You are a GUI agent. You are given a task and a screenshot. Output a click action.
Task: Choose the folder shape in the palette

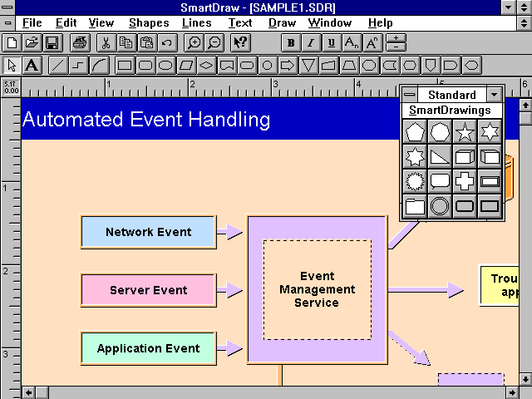[415, 206]
